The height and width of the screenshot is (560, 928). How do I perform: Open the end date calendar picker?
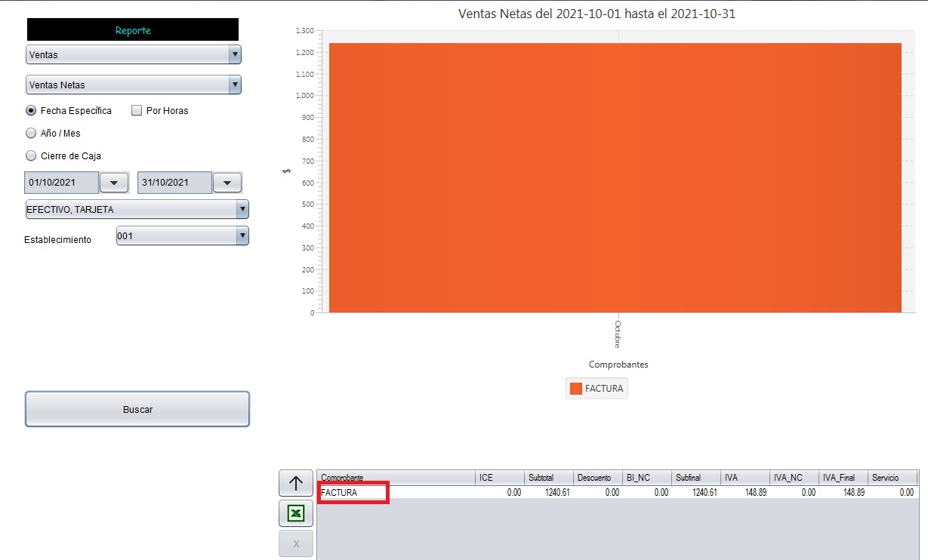pos(227,183)
